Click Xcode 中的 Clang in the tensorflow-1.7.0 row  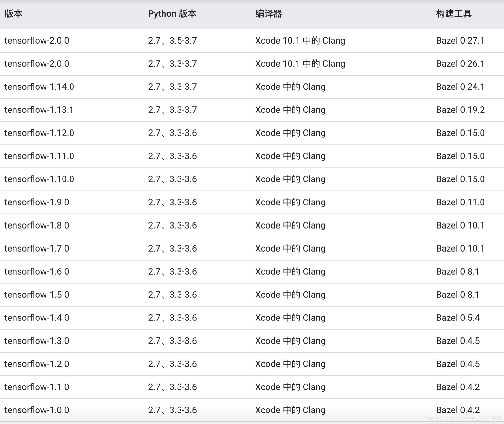(x=290, y=248)
